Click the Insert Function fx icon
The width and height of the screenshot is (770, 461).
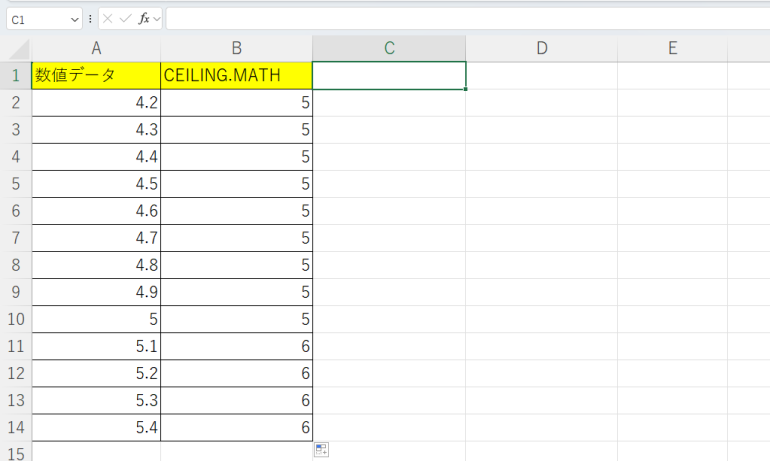[144, 19]
